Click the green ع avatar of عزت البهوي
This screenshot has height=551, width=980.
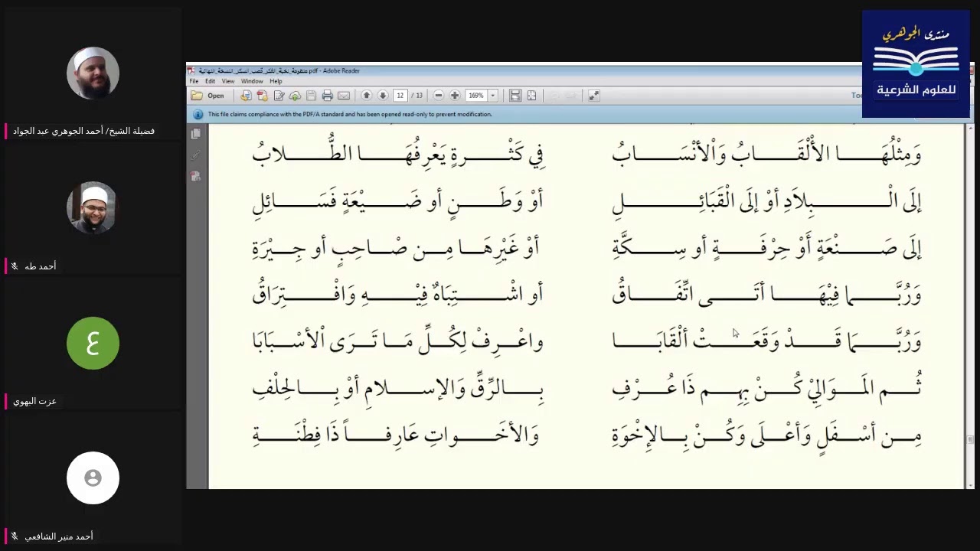click(93, 344)
